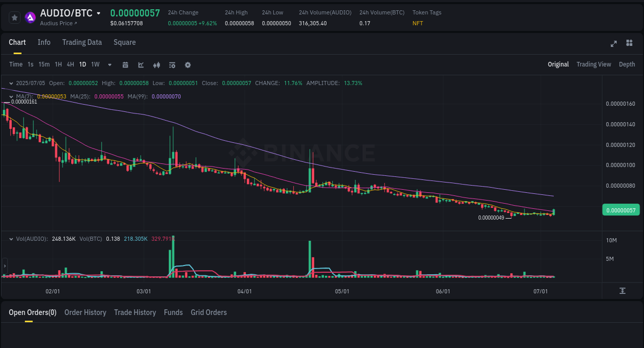This screenshot has height=348, width=644.
Task: Switch to the Trading Data tab
Action: [x=82, y=42]
